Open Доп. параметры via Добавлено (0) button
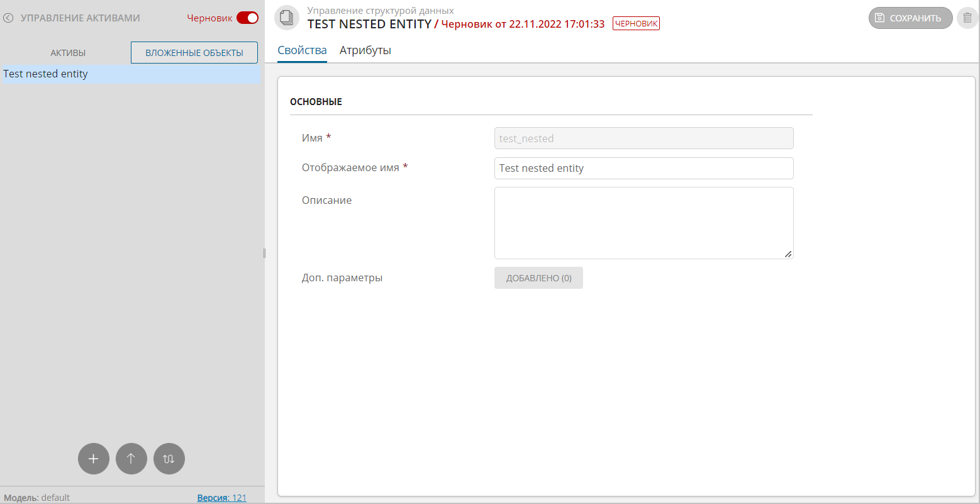980x504 pixels. click(538, 278)
